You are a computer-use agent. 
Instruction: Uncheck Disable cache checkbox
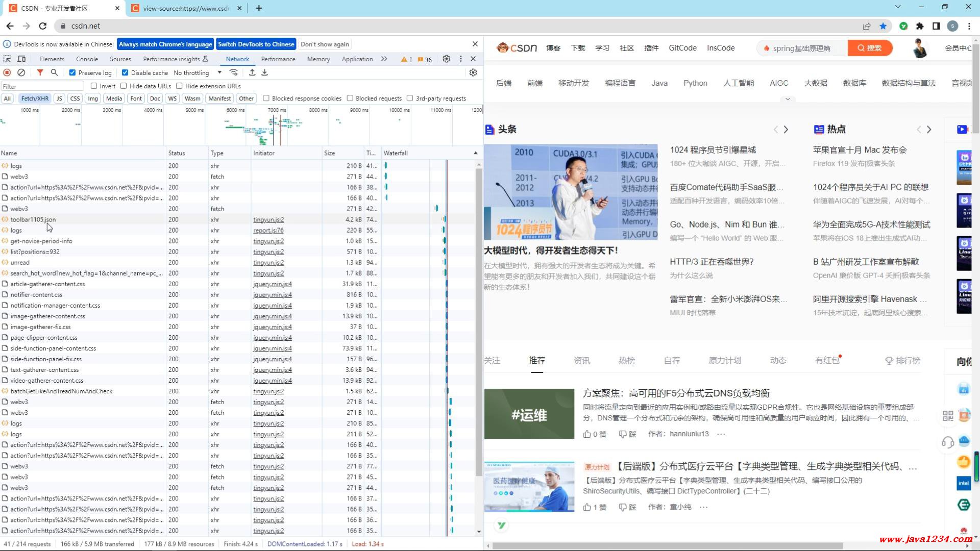coord(125,73)
